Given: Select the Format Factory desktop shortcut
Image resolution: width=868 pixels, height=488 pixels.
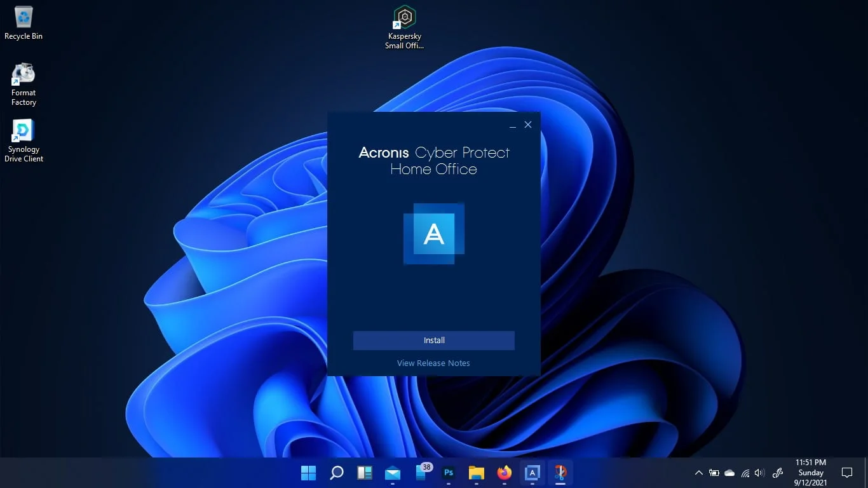Looking at the screenshot, I should coord(24,84).
